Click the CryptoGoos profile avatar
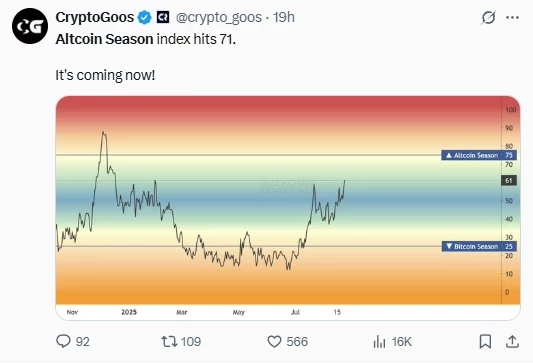The height and width of the screenshot is (363, 533). pyautogui.click(x=30, y=26)
